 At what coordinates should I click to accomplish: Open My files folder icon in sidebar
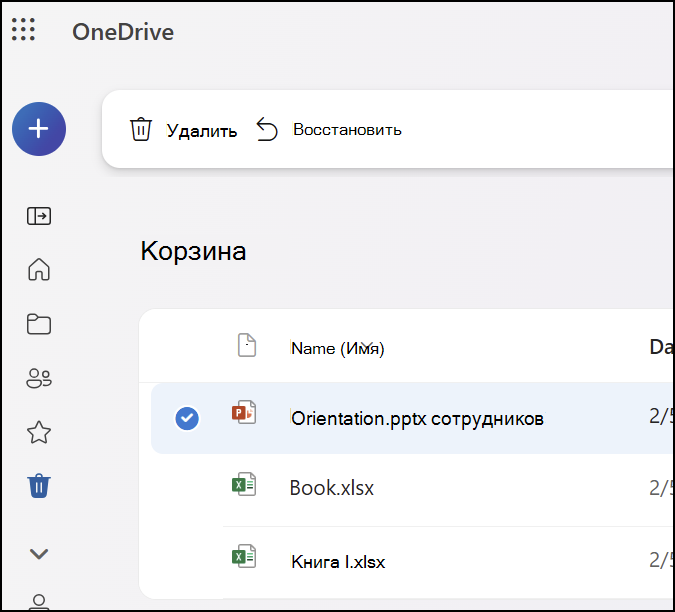pos(39,324)
